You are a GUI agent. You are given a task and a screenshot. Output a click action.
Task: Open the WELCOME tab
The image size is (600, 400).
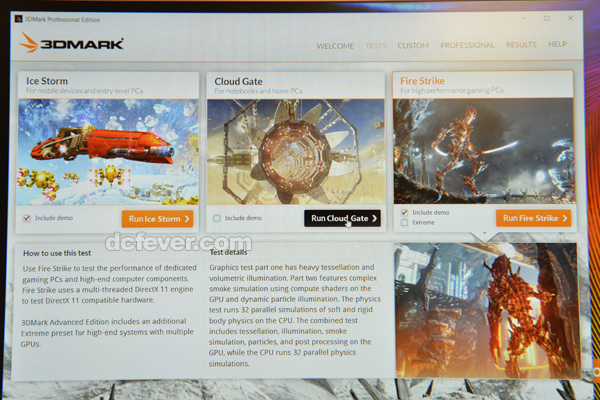tap(335, 46)
